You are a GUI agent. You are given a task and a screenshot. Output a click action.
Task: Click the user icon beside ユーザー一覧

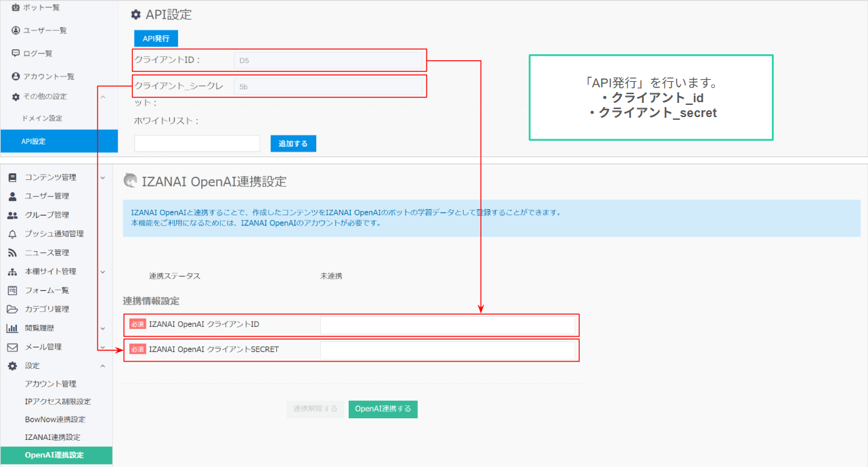(x=16, y=30)
